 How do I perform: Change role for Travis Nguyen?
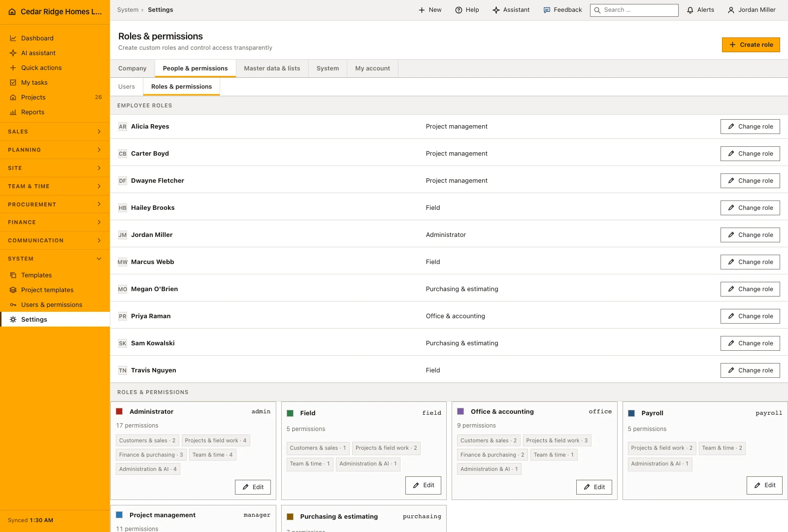click(x=750, y=370)
